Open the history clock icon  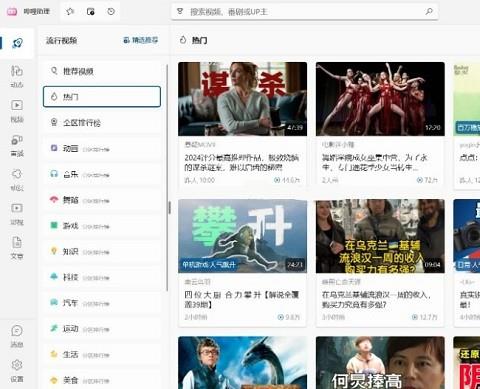(x=111, y=12)
